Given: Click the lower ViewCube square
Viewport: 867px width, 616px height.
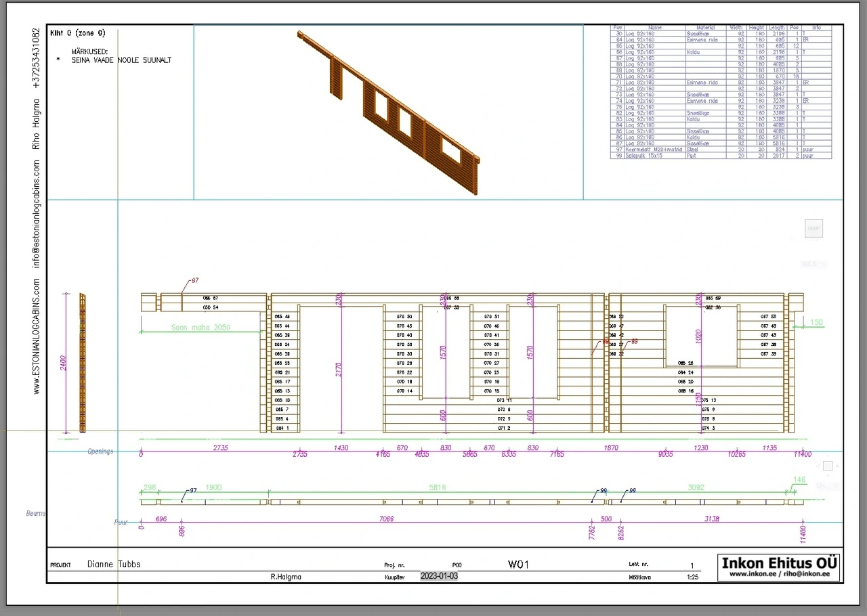Looking at the screenshot, I should point(828,466).
